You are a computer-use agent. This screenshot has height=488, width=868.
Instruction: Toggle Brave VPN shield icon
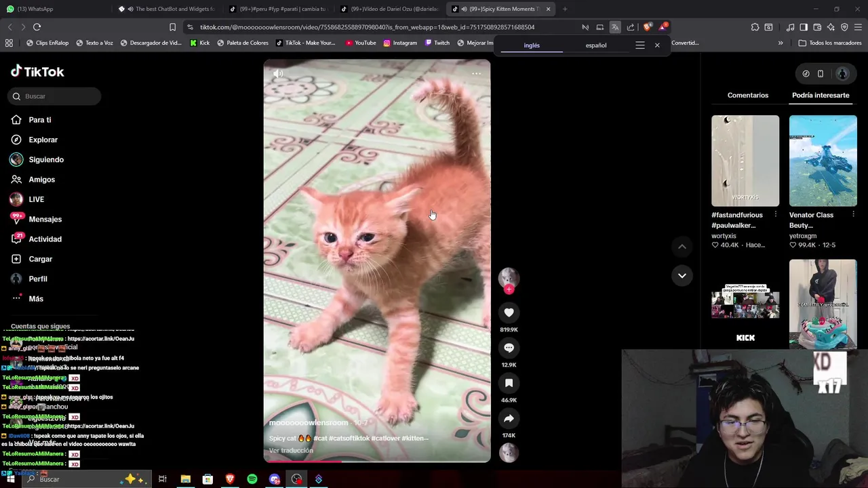(844, 27)
